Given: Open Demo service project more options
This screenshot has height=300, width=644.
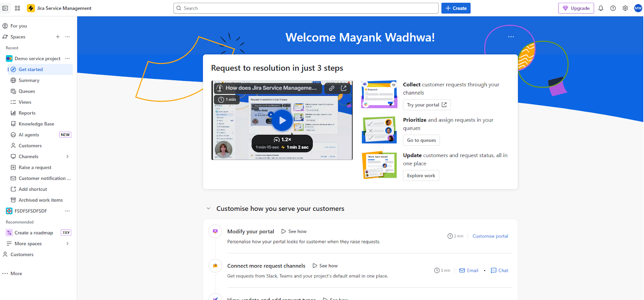Looking at the screenshot, I should click(67, 58).
